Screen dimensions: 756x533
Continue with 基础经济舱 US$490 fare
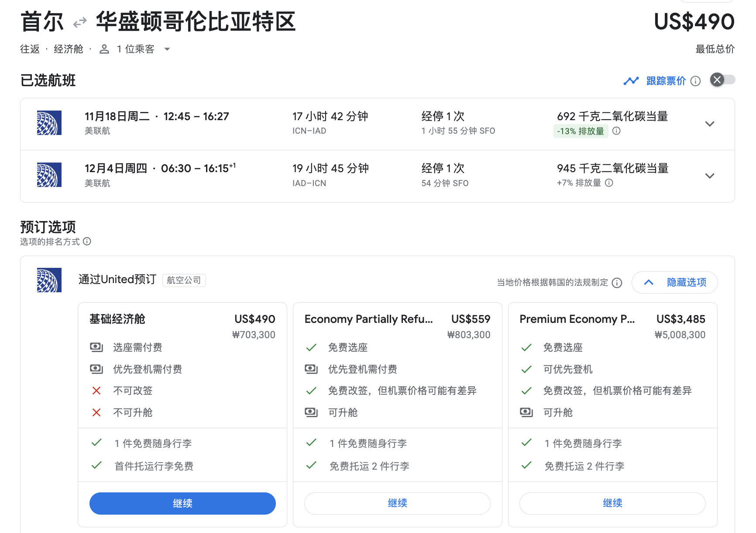click(x=182, y=503)
